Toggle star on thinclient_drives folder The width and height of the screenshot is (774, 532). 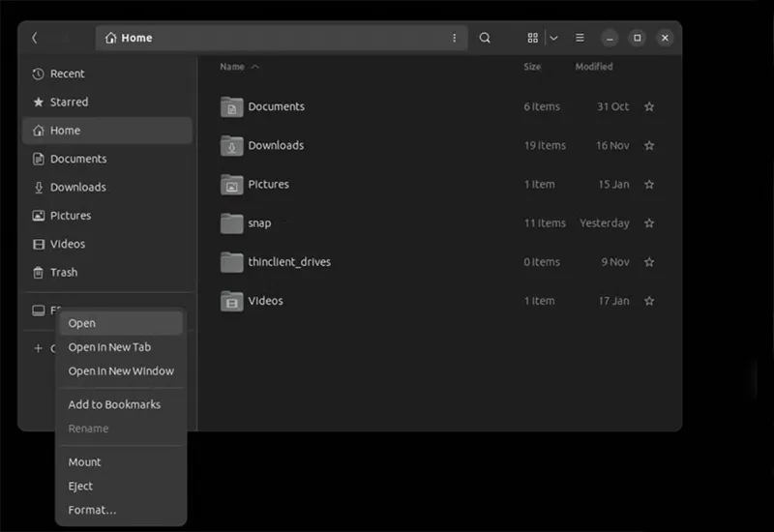(649, 262)
